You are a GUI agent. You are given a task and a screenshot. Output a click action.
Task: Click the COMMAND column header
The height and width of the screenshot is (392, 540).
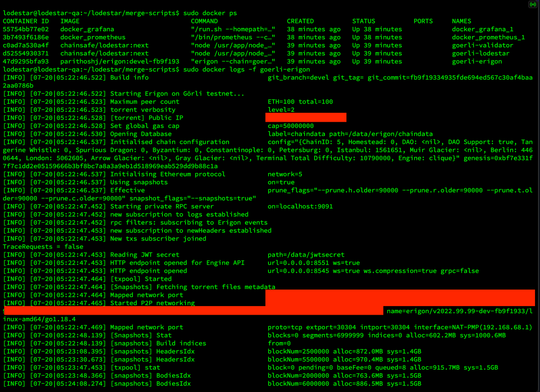coord(204,21)
